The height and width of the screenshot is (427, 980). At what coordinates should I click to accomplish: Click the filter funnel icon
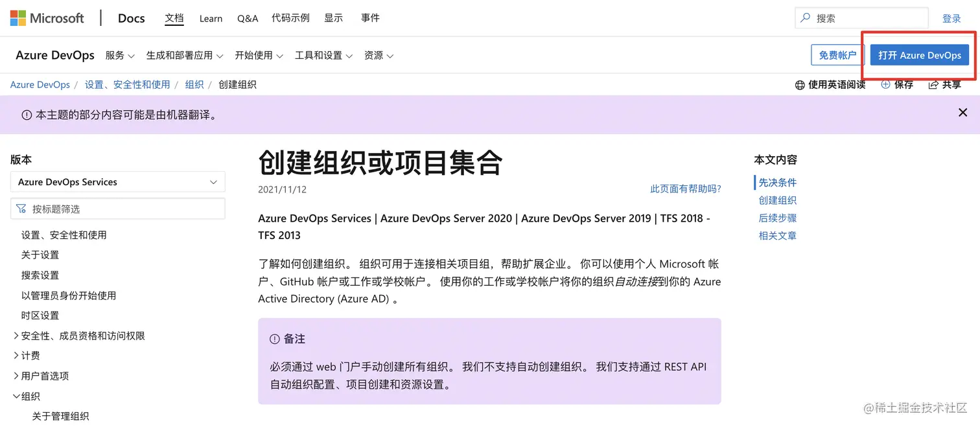pos(21,209)
